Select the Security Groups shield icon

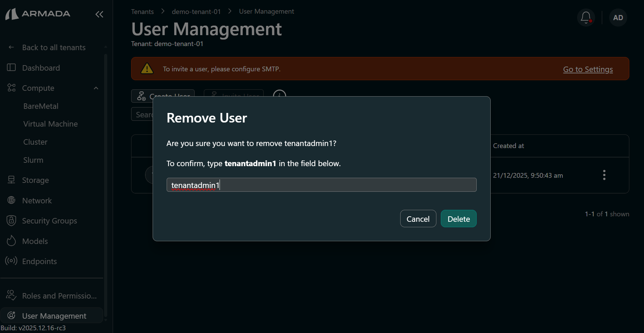[11, 220]
